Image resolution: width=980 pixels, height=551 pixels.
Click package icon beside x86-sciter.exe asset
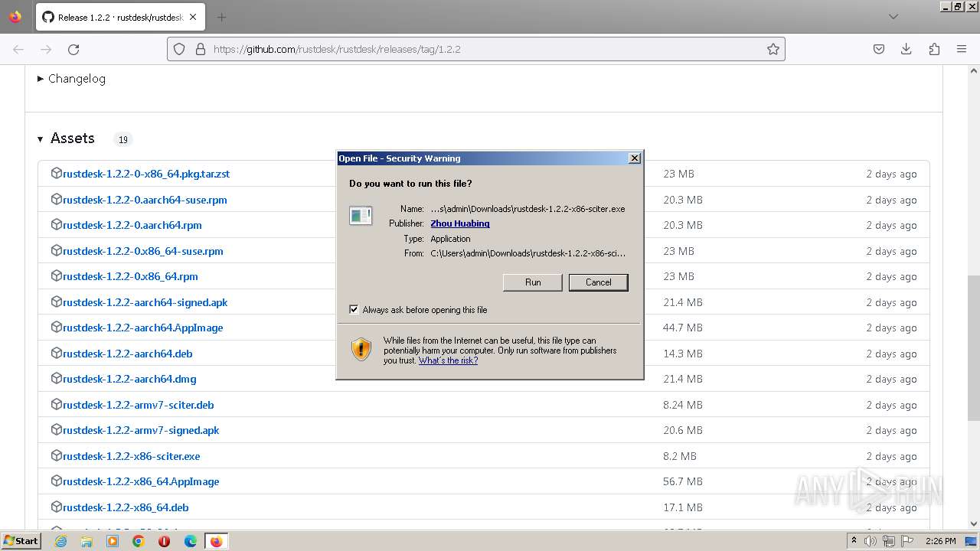pos(56,455)
